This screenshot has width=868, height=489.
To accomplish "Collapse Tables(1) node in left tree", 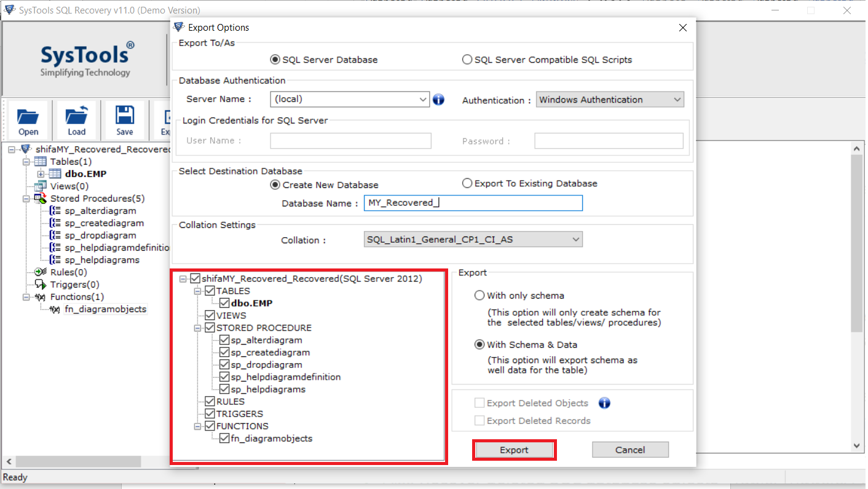I will click(x=26, y=162).
